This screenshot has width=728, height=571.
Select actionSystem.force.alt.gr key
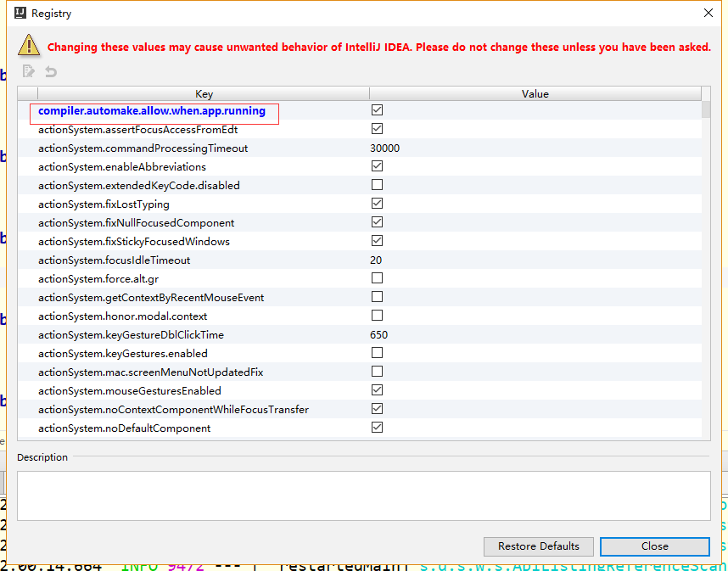coord(98,279)
